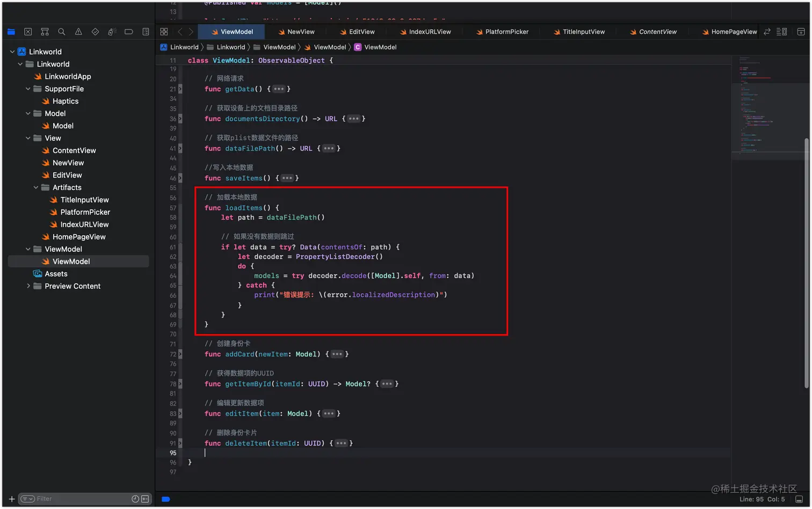Click the filter options icon beside Filter
This screenshot has width=812, height=509.
coord(27,499)
